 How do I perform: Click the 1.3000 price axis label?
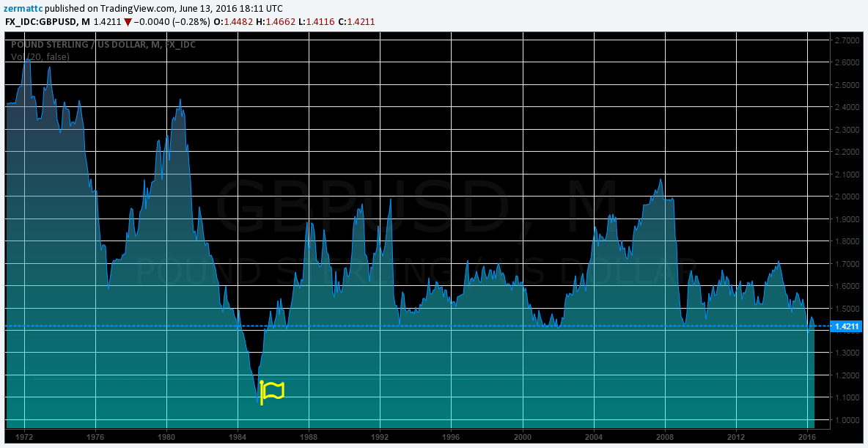(847, 353)
